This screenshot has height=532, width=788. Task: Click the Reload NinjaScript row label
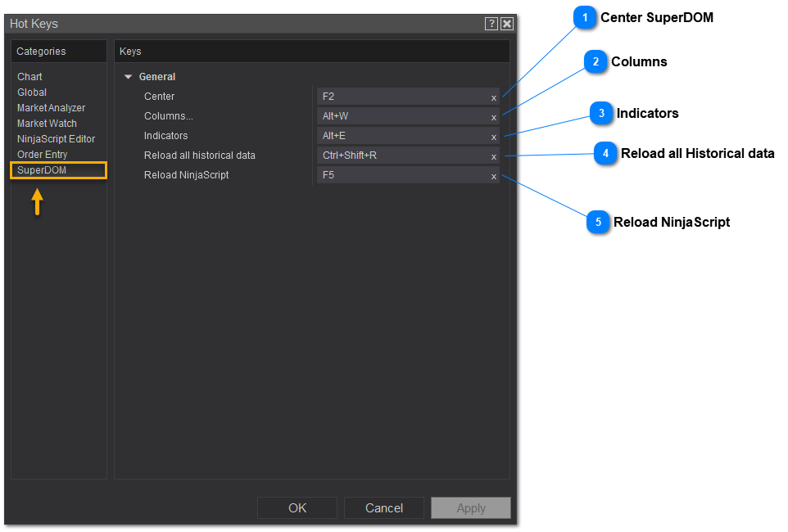click(187, 175)
